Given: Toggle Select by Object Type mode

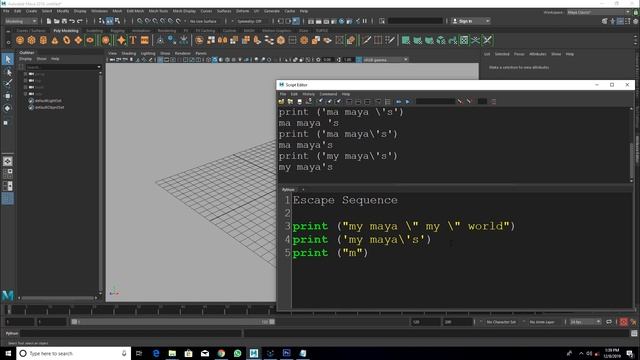Looking at the screenshot, I should pyautogui.click(x=109, y=21).
